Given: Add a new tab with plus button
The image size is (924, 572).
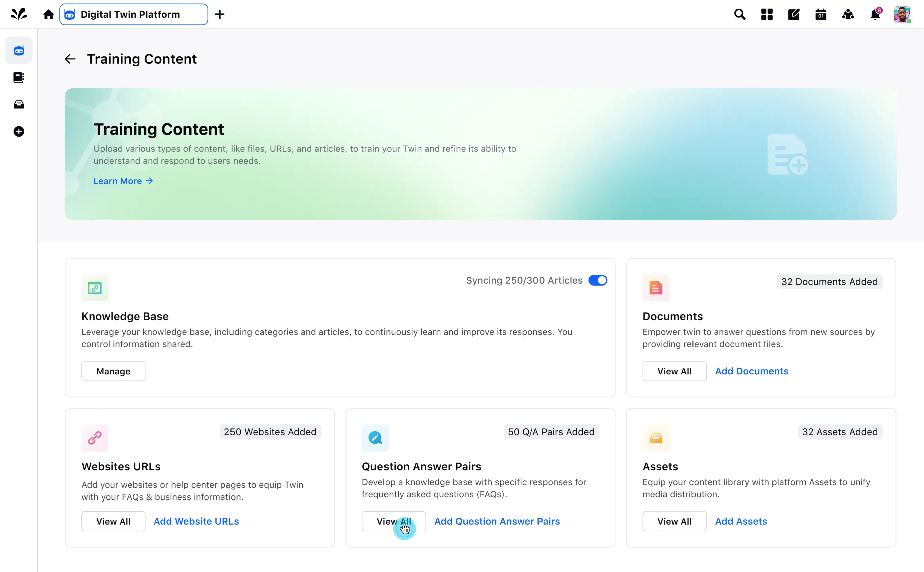Looking at the screenshot, I should (x=220, y=14).
